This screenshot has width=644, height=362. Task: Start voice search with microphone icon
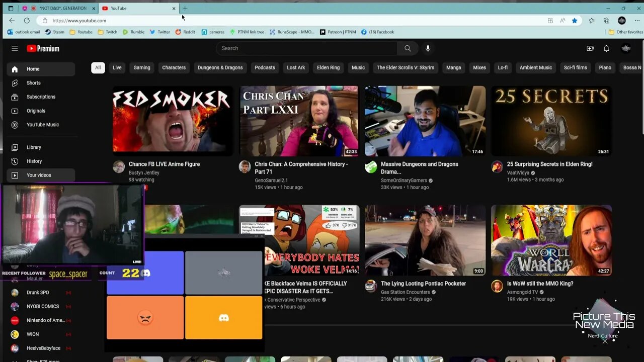click(428, 48)
